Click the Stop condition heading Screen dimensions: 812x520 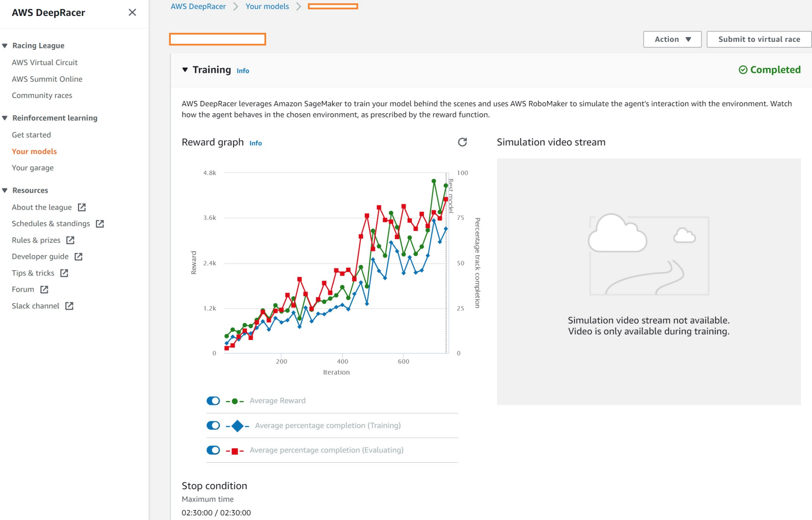click(x=214, y=486)
